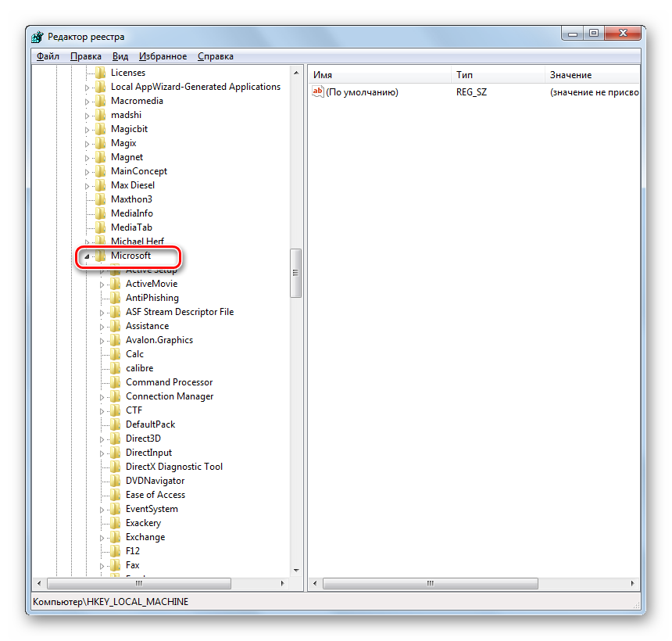Click the F12 folder icon
Screen dimensions: 672x641
click(x=116, y=551)
